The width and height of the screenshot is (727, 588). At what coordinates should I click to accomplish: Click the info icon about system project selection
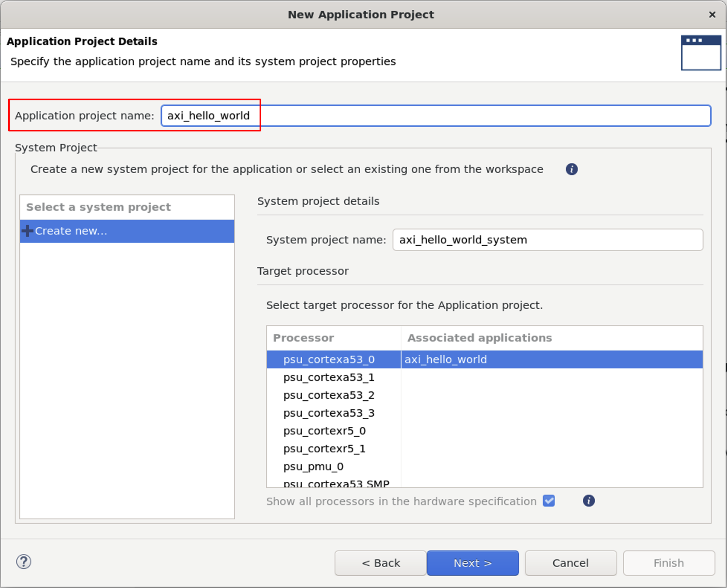[571, 169]
